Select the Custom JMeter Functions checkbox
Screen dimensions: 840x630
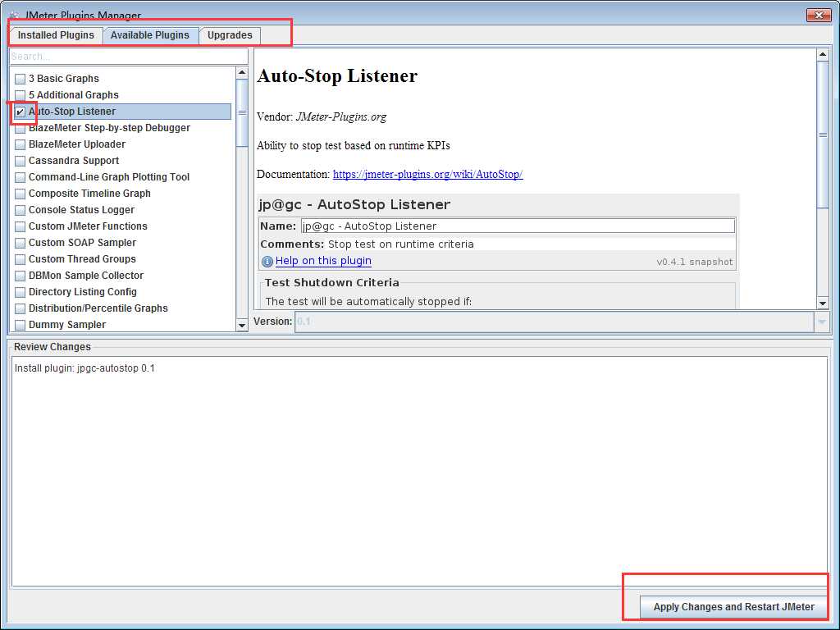coord(21,226)
